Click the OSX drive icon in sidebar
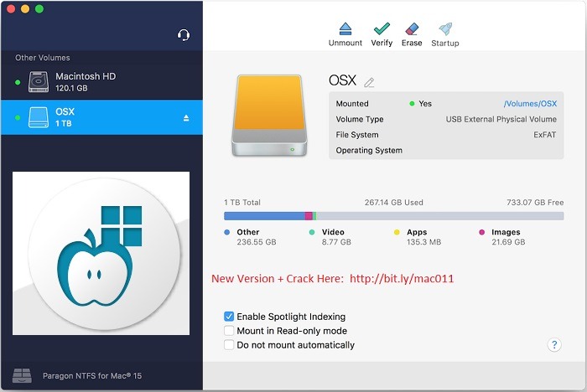This screenshot has height=392, width=587. click(x=39, y=117)
